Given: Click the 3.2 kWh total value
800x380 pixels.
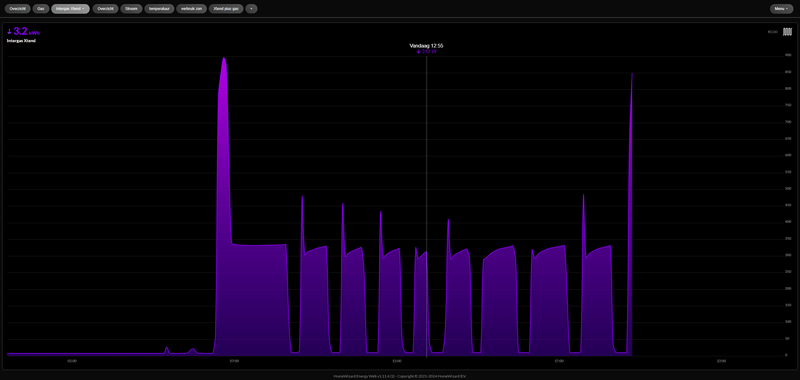Looking at the screenshot, I should (23, 32).
